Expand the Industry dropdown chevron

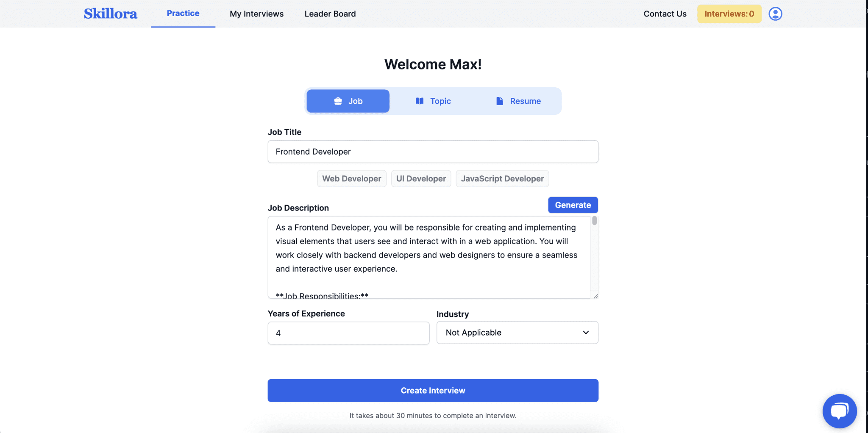pyautogui.click(x=586, y=333)
